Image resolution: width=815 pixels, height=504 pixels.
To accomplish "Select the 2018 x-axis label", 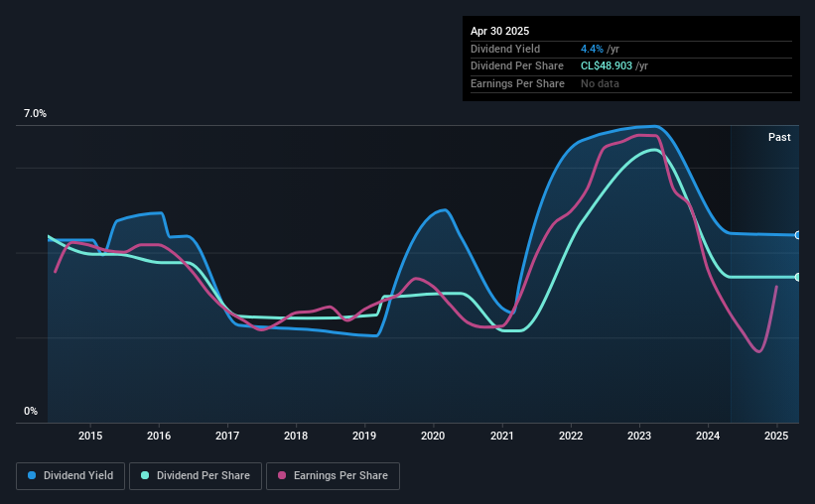I will (x=296, y=436).
